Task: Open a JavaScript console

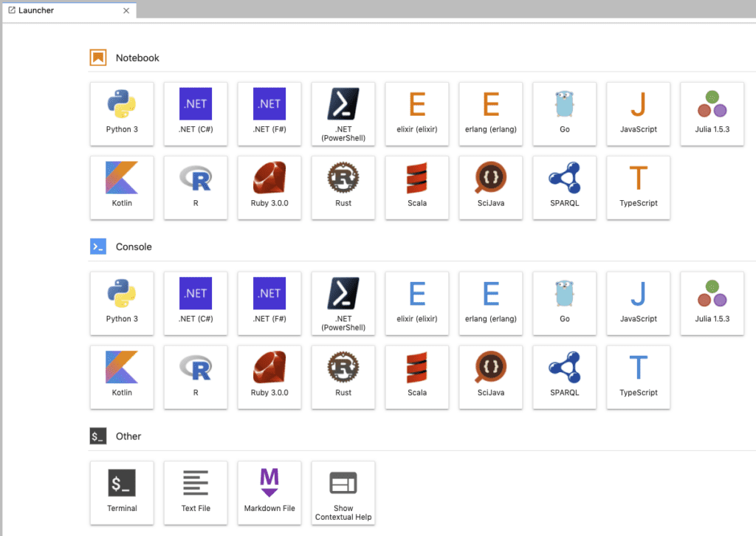Action: point(639,303)
